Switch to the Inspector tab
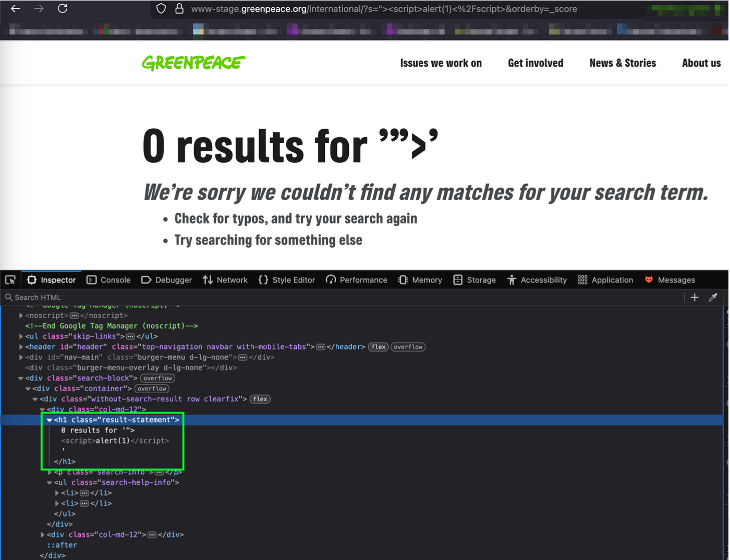This screenshot has height=560, width=730. (51, 280)
